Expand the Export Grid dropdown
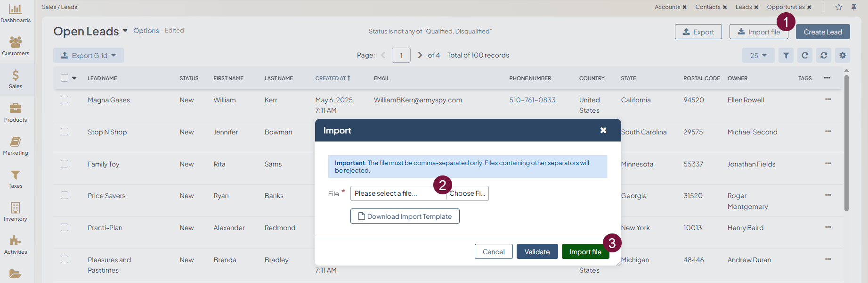The height and width of the screenshot is (283, 868). [89, 55]
